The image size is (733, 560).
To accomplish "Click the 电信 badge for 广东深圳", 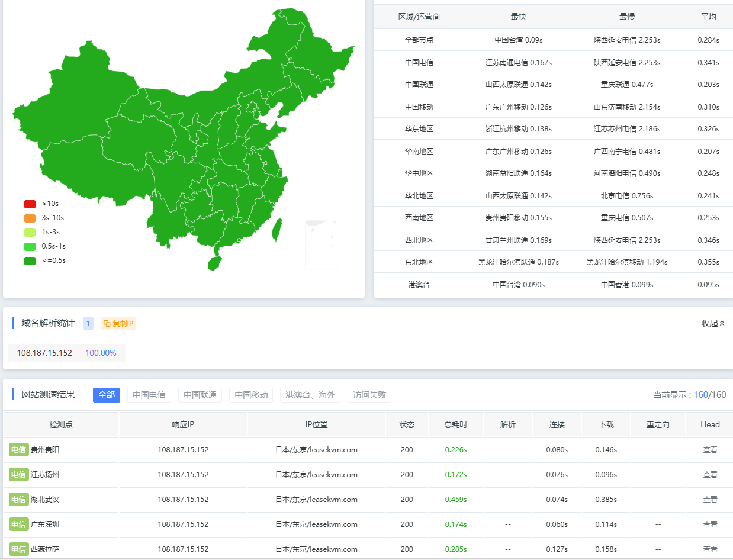I will click(x=18, y=524).
